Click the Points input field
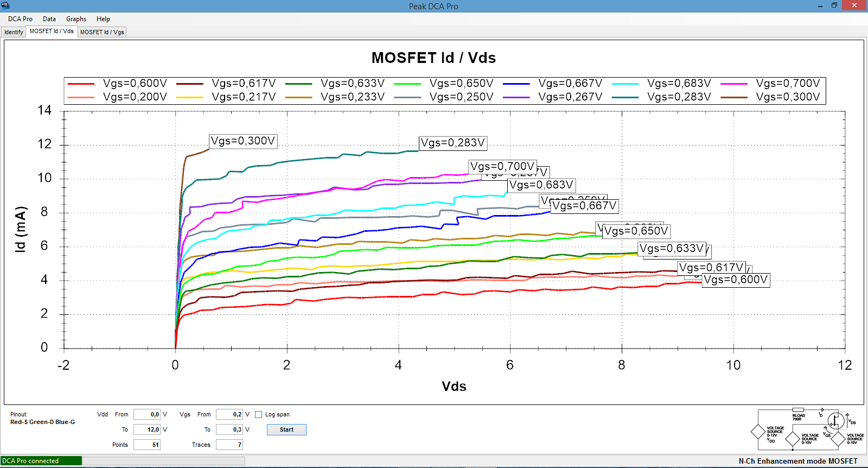Image resolution: width=868 pixels, height=468 pixels. pos(147,445)
